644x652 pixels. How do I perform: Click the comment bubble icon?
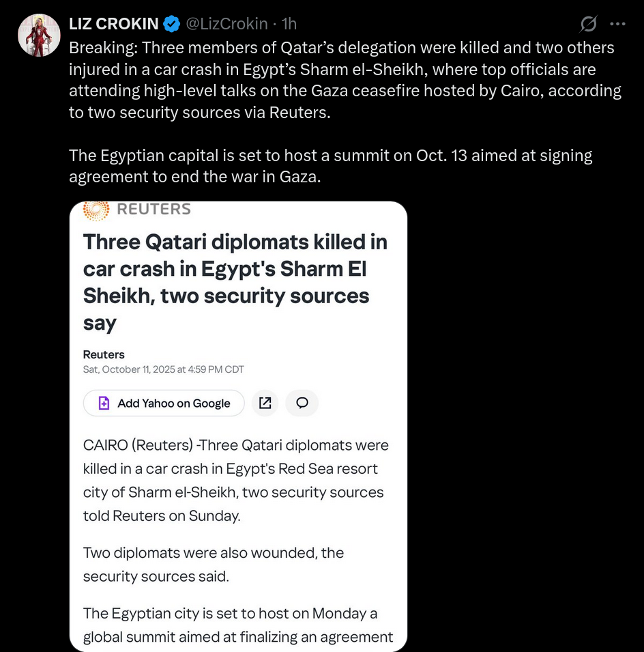tap(302, 403)
